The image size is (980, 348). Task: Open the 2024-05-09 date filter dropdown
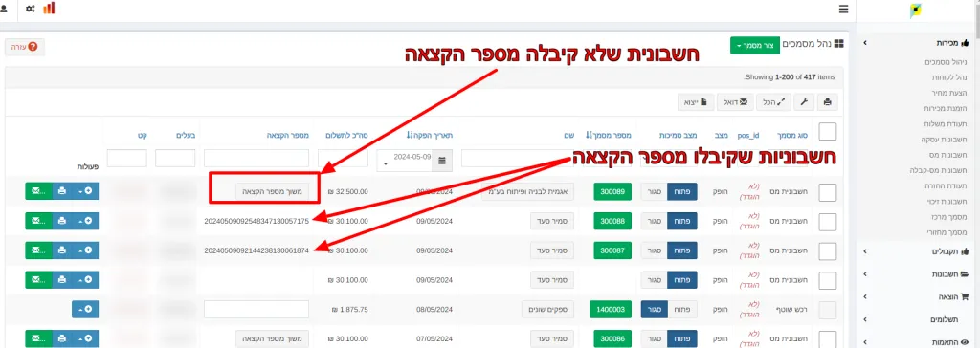coord(406,161)
